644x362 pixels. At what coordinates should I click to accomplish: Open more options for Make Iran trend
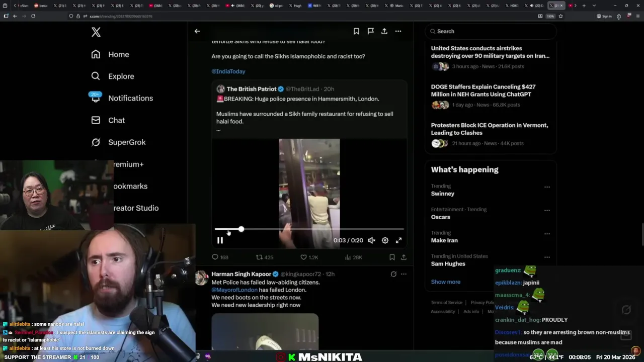pyautogui.click(x=547, y=234)
